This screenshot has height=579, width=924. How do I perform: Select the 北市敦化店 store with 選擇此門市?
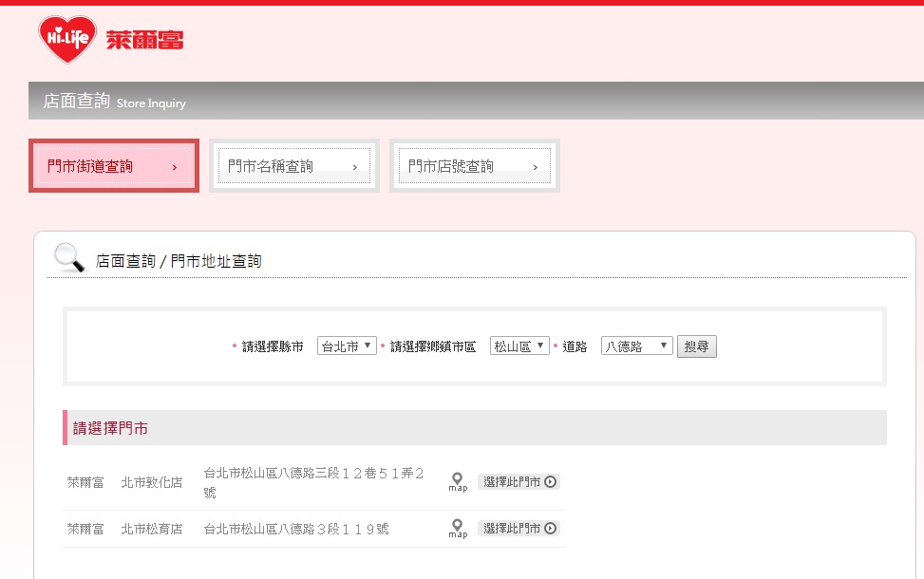pyautogui.click(x=519, y=482)
